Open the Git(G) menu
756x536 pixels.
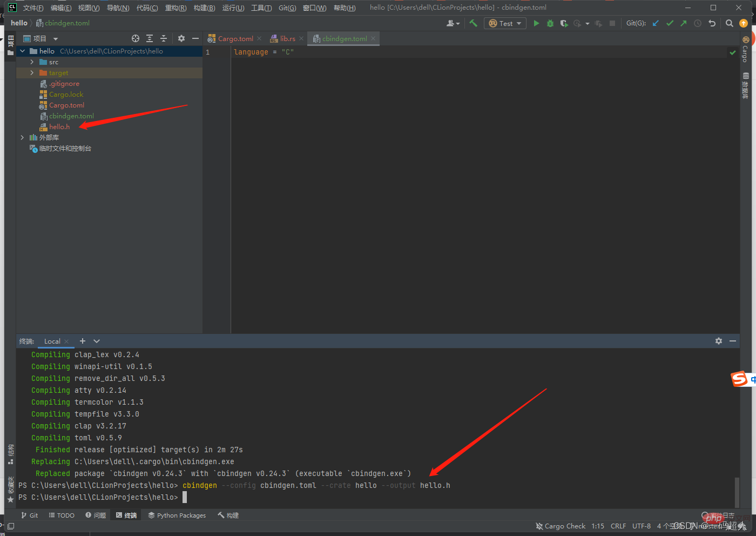287,8
